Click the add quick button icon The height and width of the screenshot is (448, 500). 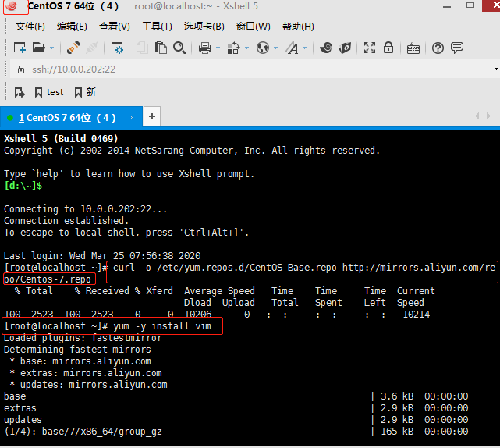(x=20, y=93)
